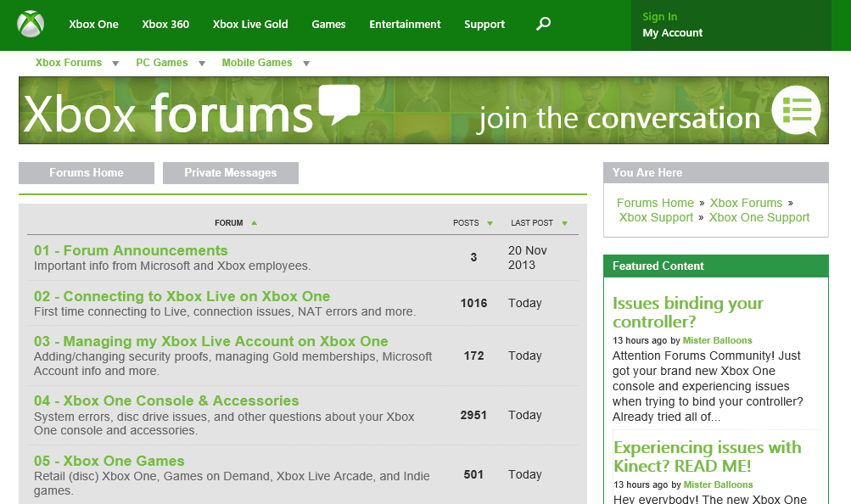The image size is (851, 504).
Task: Go to Forums Home button
Action: point(87,172)
